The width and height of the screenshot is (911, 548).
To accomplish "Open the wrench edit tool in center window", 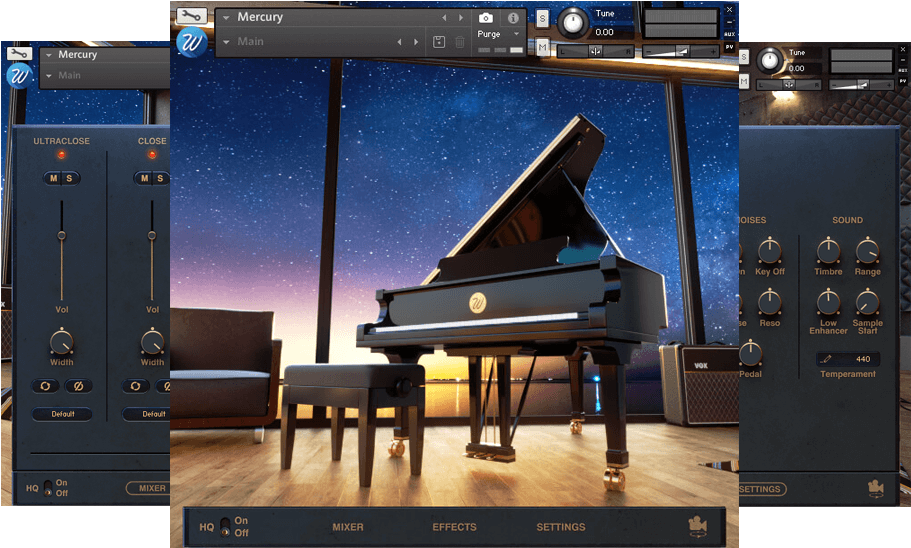I will pos(192,16).
